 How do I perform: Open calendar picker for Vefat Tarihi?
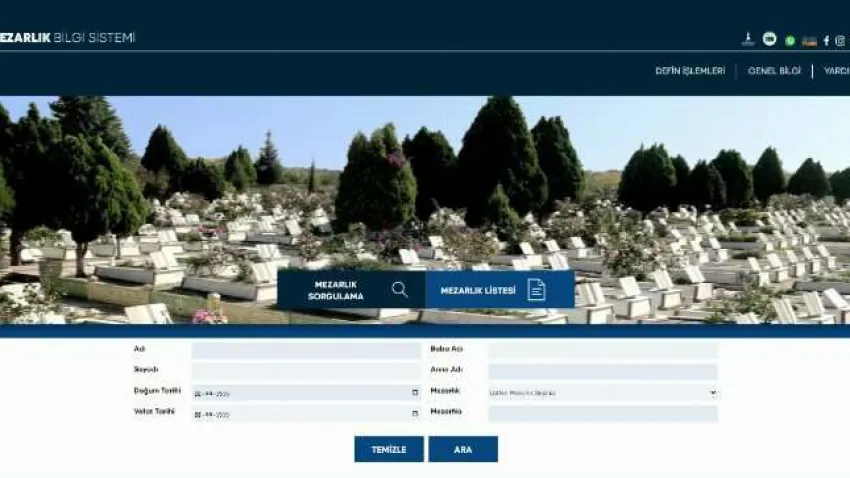point(415,414)
